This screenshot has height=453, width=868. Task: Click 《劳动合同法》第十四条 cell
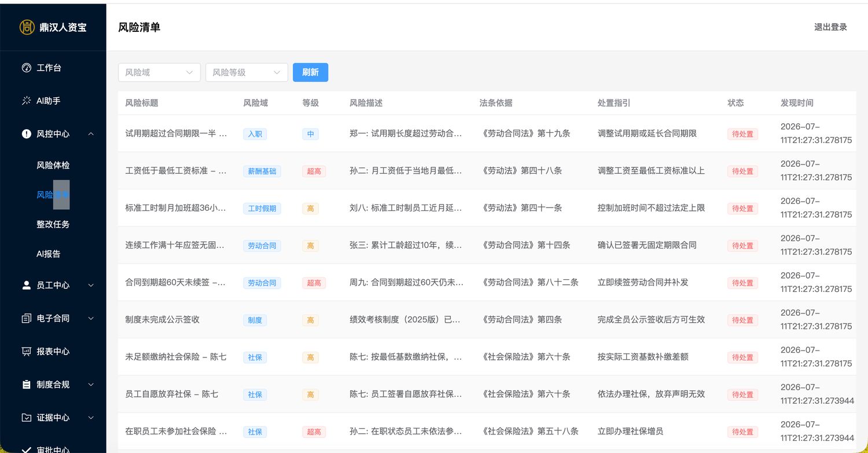tap(525, 245)
